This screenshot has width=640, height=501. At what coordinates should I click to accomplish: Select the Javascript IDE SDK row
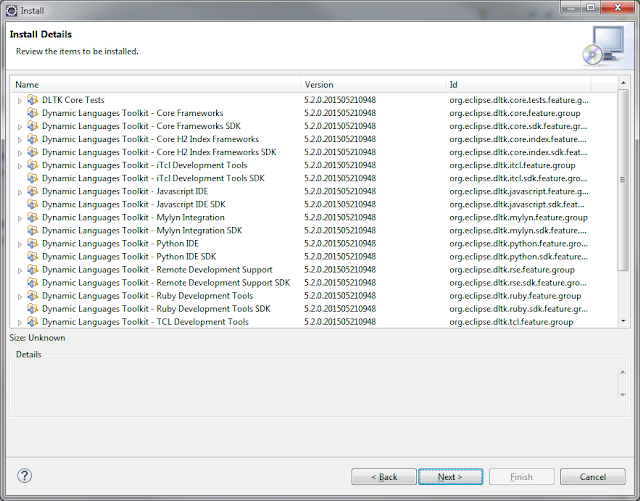313,204
